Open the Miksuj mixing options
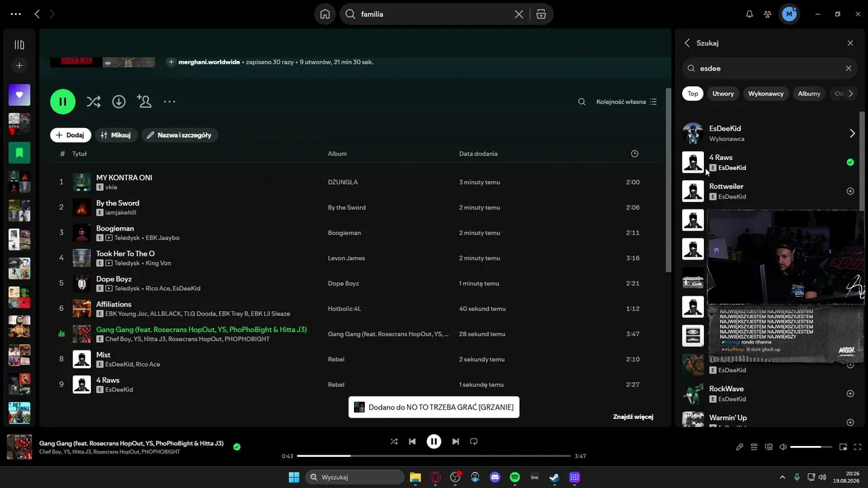868x488 pixels. pyautogui.click(x=116, y=135)
